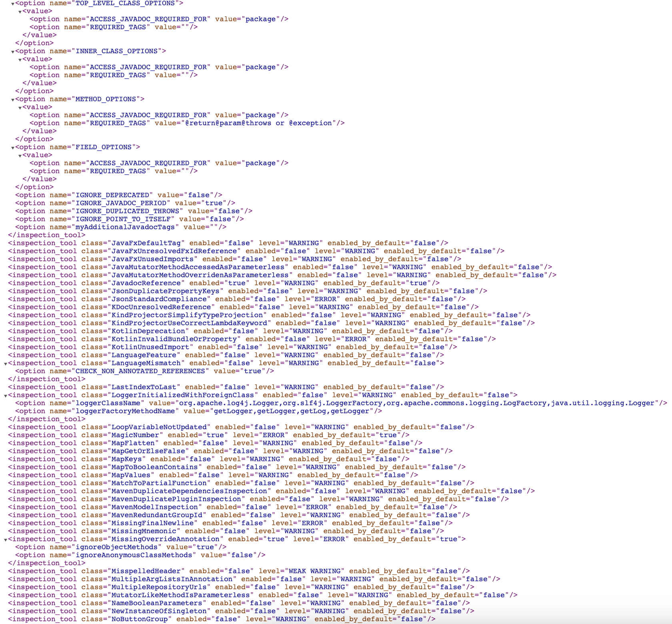
Task: Click the IGNORE_JAVADOC_PERIOD option line
Action: click(x=125, y=203)
